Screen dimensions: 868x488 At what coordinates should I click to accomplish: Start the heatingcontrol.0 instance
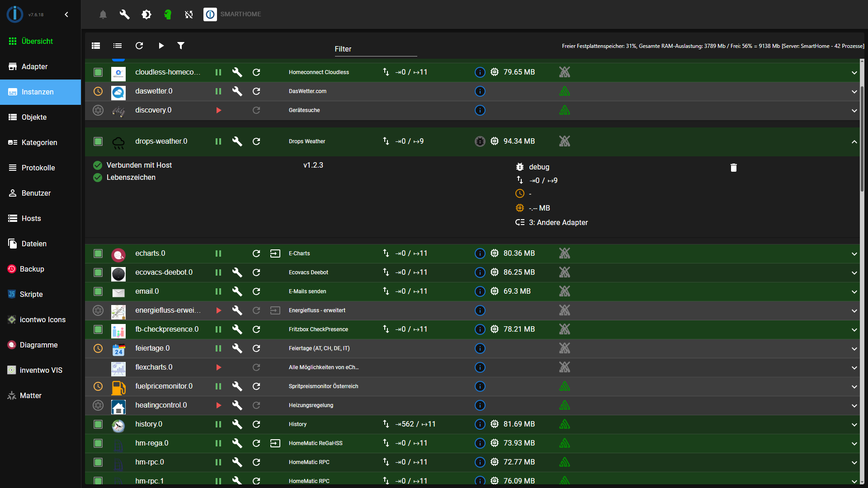(x=218, y=405)
